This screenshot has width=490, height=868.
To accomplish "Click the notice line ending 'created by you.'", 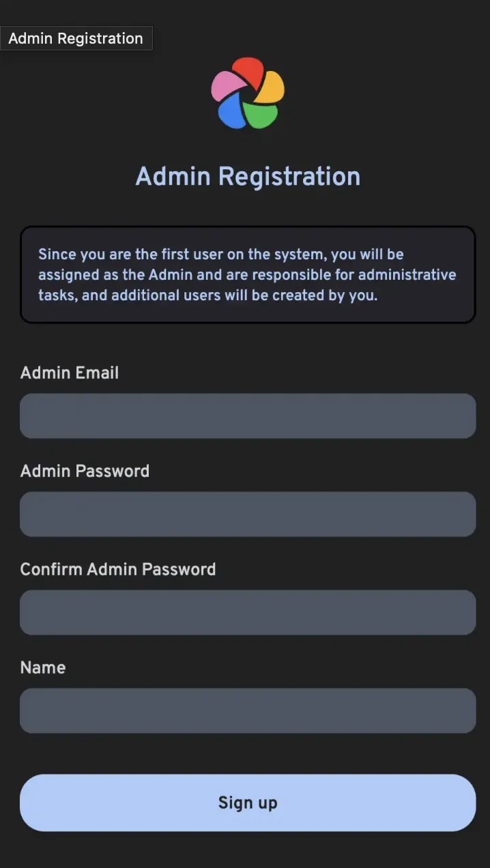I will pos(207,296).
